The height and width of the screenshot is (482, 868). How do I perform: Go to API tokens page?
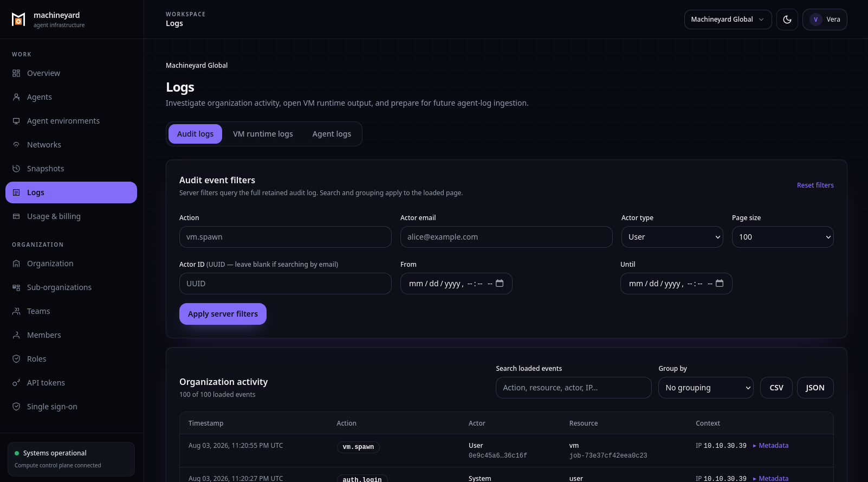pos(71,383)
